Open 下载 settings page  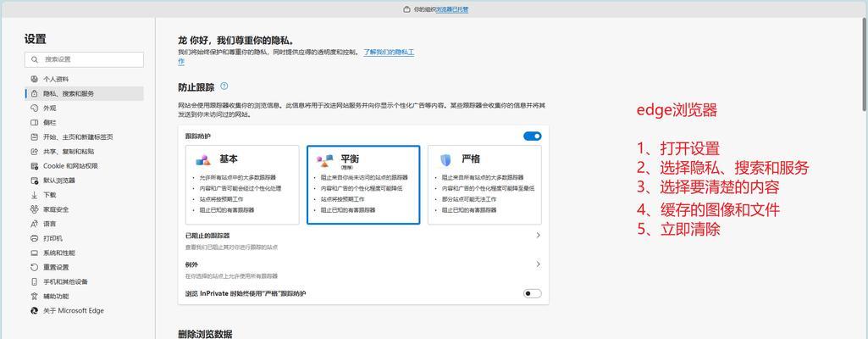[85, 195]
